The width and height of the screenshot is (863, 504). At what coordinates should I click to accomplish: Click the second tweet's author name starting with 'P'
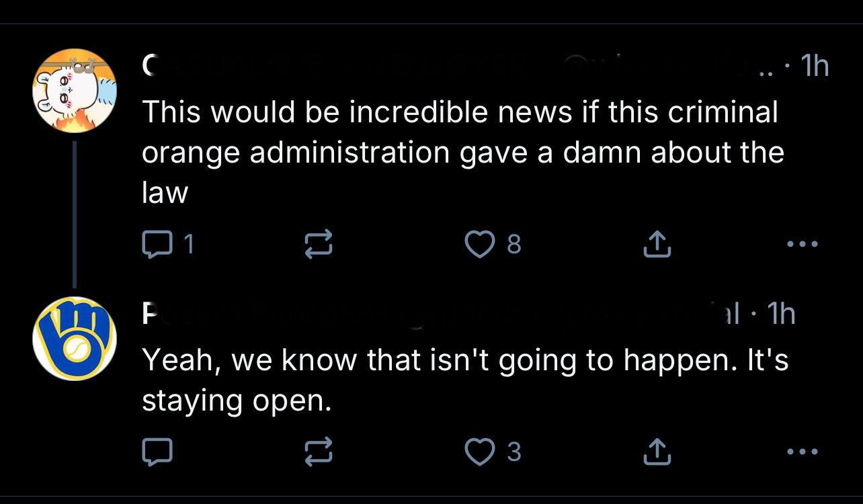pos(148,314)
